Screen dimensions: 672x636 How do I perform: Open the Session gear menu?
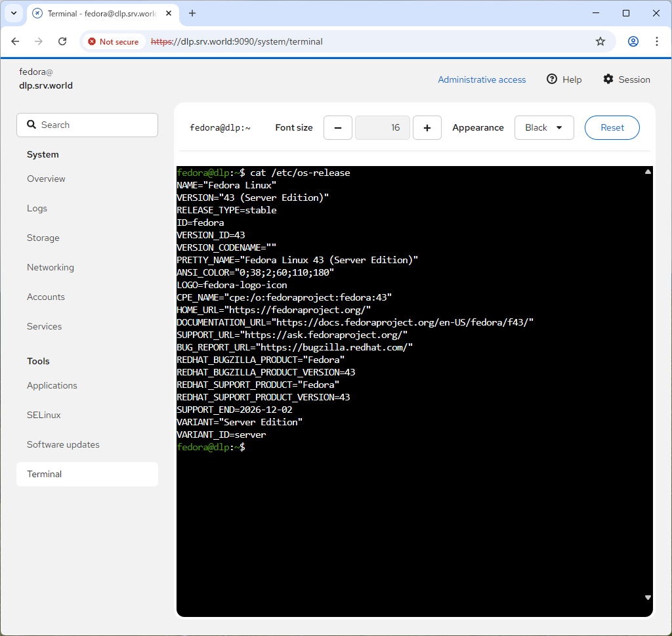tap(626, 79)
